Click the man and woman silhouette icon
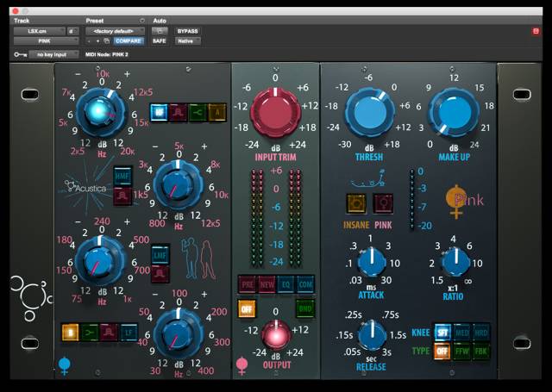The width and height of the screenshot is (552, 392). pyautogui.click(x=198, y=258)
